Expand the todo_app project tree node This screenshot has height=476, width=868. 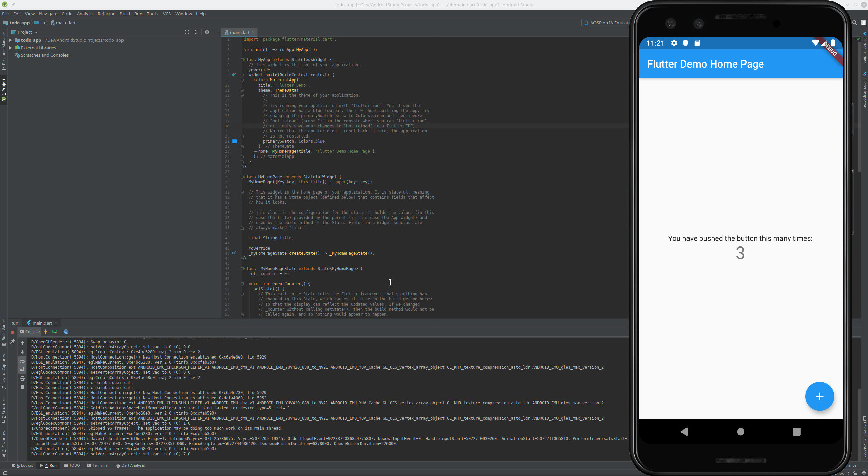point(11,40)
